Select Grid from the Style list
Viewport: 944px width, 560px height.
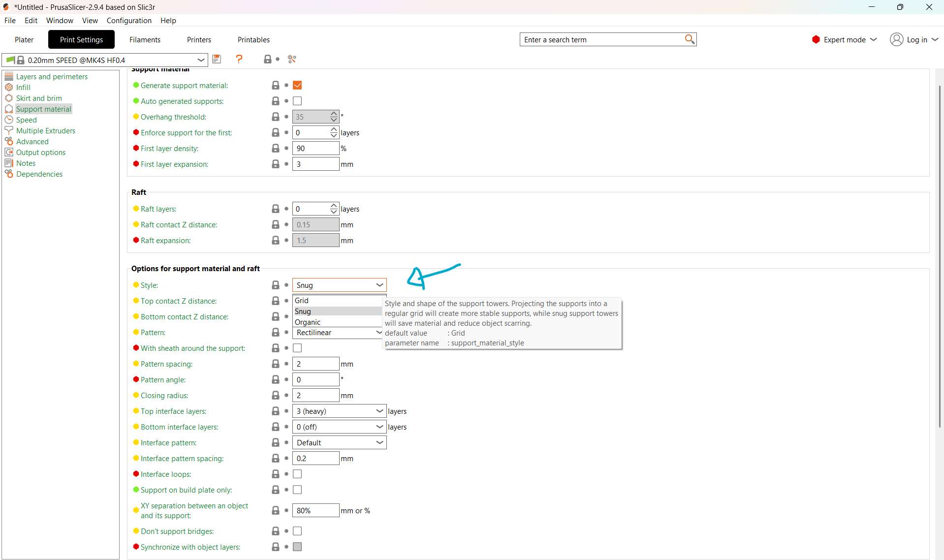coord(337,300)
